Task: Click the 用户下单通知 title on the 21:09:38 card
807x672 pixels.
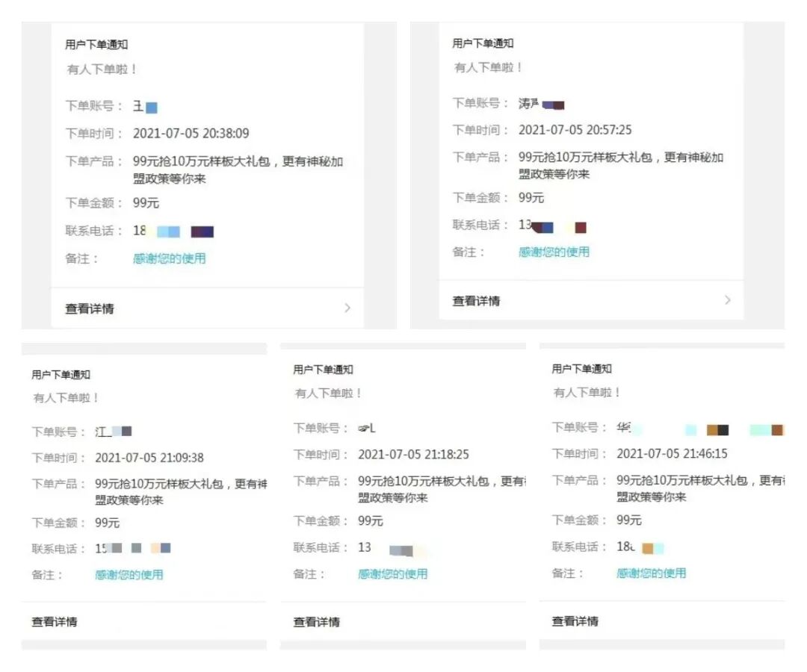Action: pyautogui.click(x=61, y=374)
